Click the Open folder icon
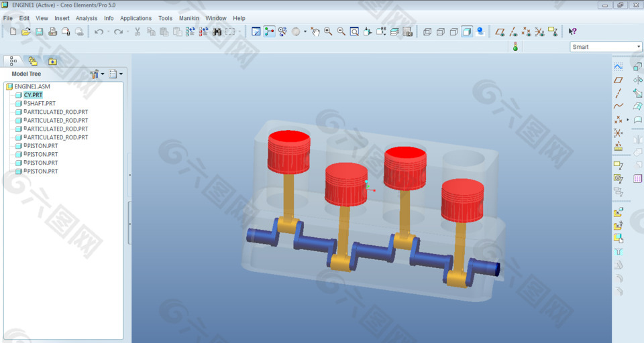644x343 pixels. pyautogui.click(x=25, y=31)
